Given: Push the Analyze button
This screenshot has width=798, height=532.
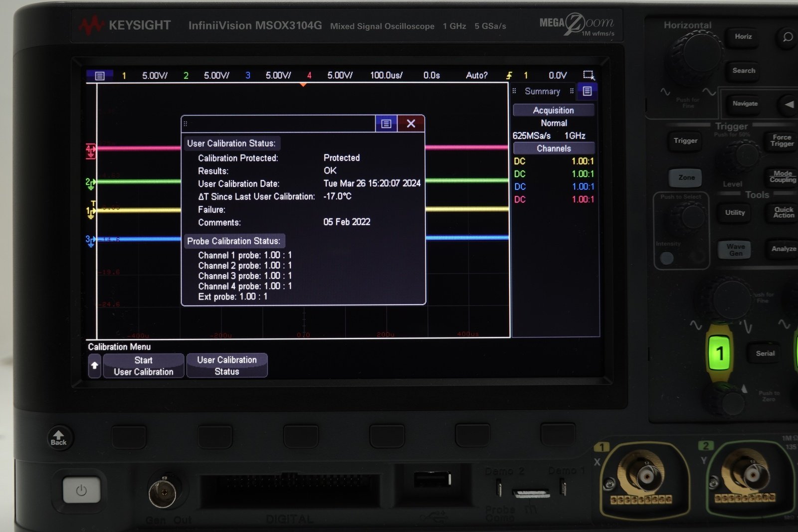Looking at the screenshot, I should [x=783, y=249].
